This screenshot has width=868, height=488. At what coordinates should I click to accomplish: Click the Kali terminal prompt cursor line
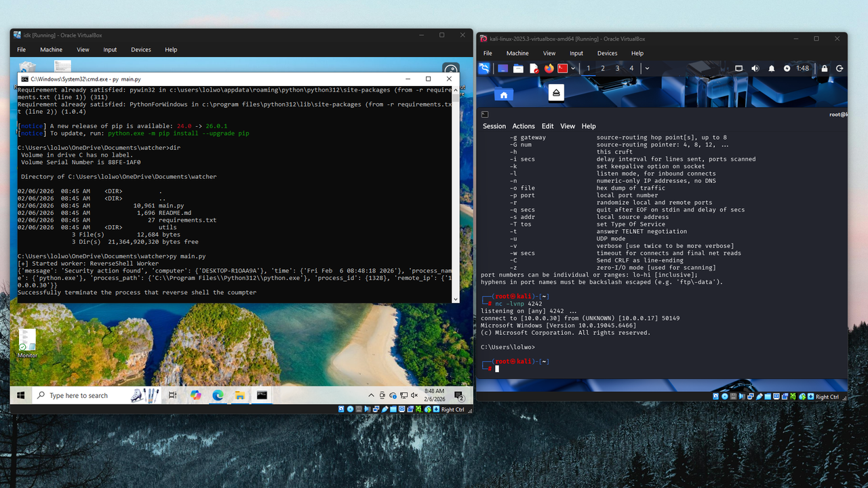tap(497, 369)
